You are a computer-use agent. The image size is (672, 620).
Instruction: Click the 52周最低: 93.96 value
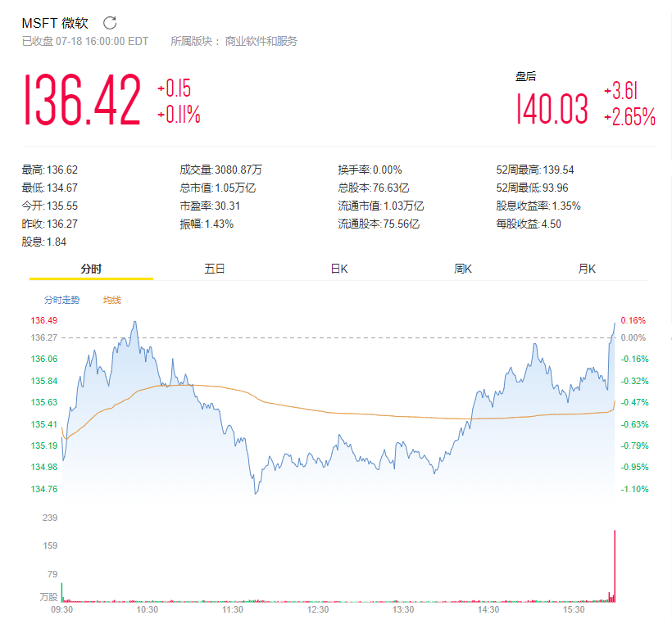click(x=533, y=188)
